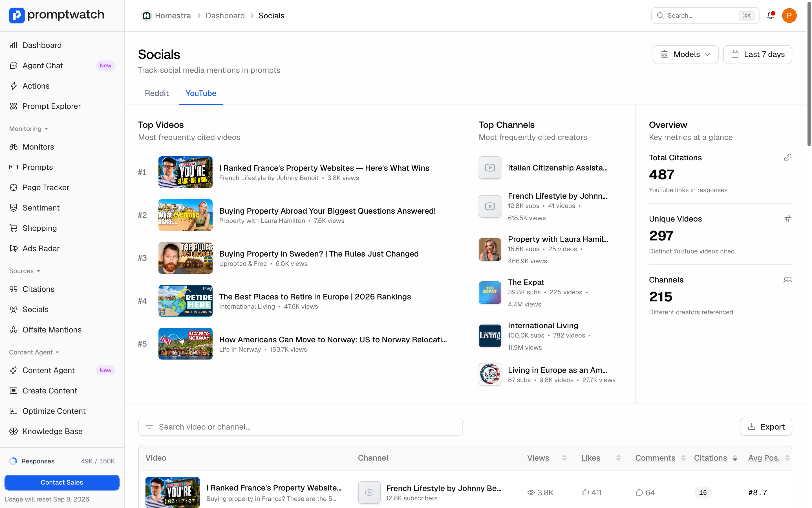Image resolution: width=812 pixels, height=508 pixels.
Task: Click the page vertical scrollbar
Action: click(x=809, y=74)
